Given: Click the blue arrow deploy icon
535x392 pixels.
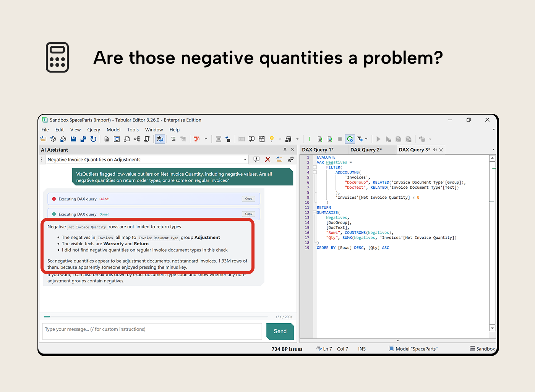Looking at the screenshot, I should (228, 139).
